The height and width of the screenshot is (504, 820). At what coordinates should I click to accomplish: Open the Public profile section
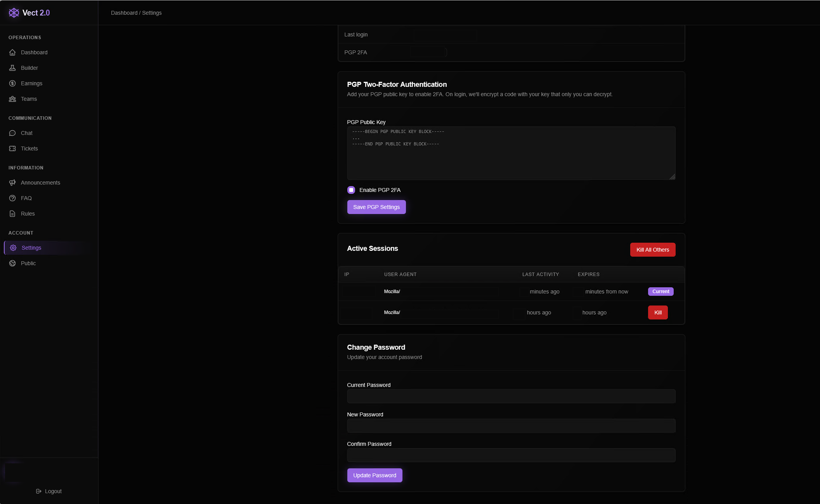(28, 263)
